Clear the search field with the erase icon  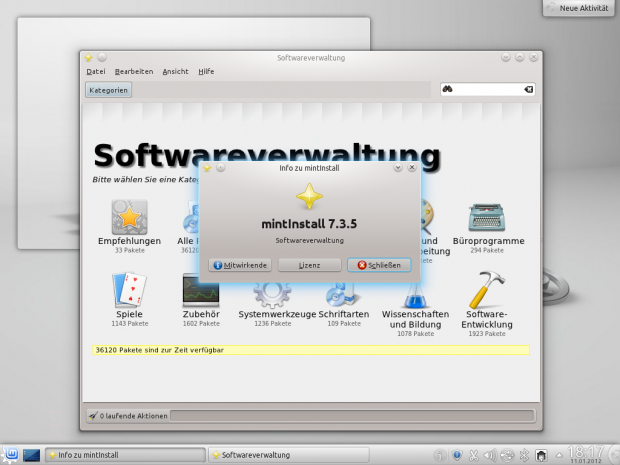(529, 89)
